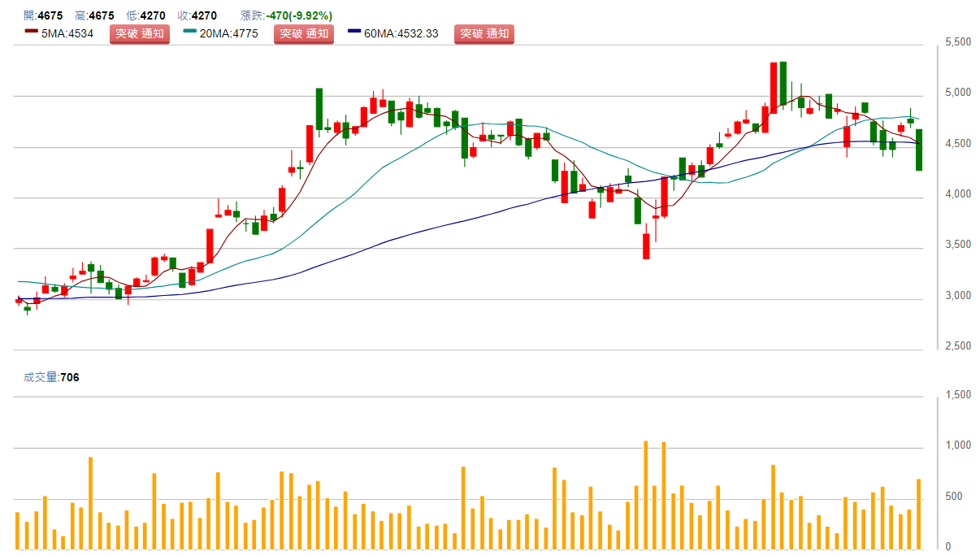Image resolution: width=980 pixels, height=556 pixels.
Task: Click the 5MA 突破 通知 button
Action: (x=139, y=33)
